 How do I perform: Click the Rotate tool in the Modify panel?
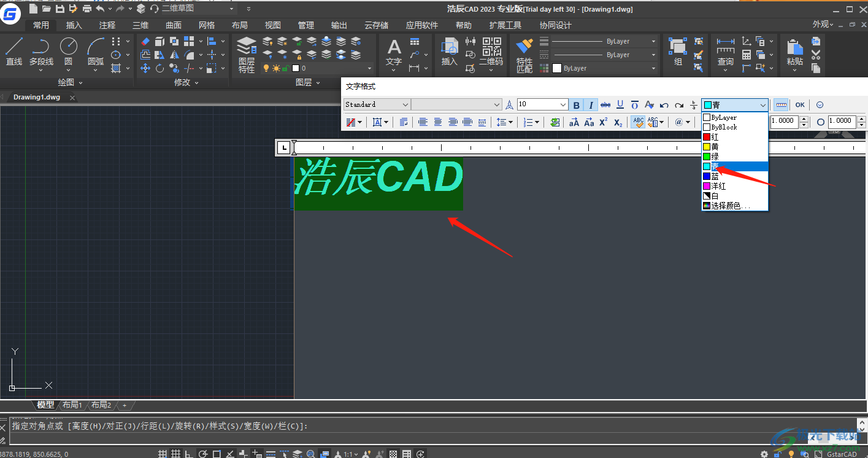pyautogui.click(x=160, y=68)
